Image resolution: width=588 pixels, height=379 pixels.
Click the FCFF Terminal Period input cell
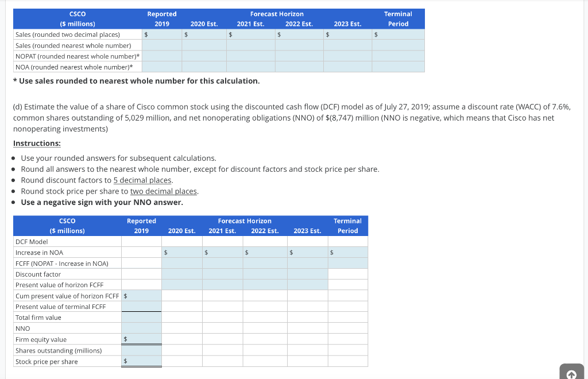pos(347,263)
